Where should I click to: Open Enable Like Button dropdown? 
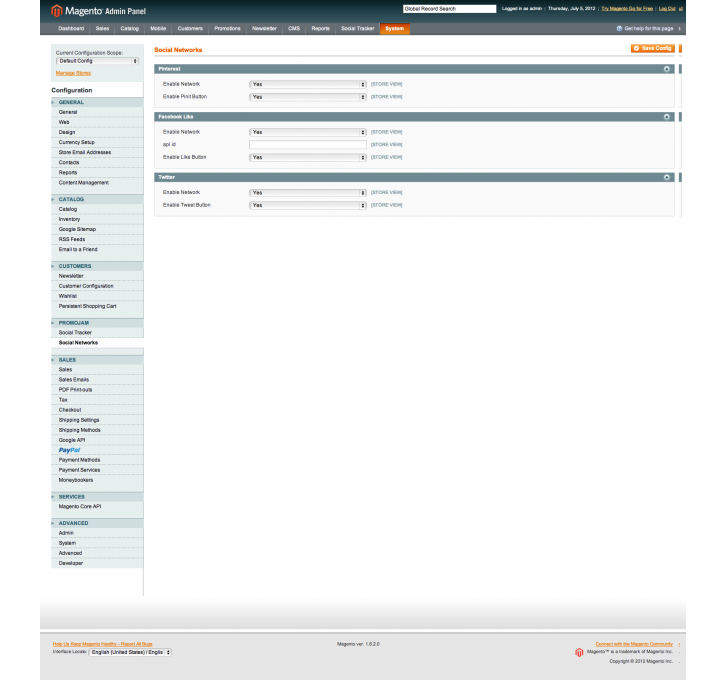(x=307, y=158)
